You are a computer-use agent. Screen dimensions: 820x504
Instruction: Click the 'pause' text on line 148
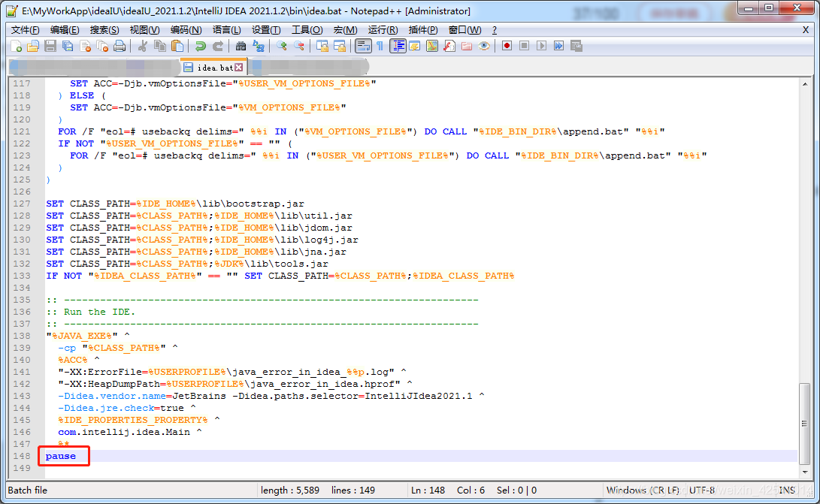click(x=61, y=456)
